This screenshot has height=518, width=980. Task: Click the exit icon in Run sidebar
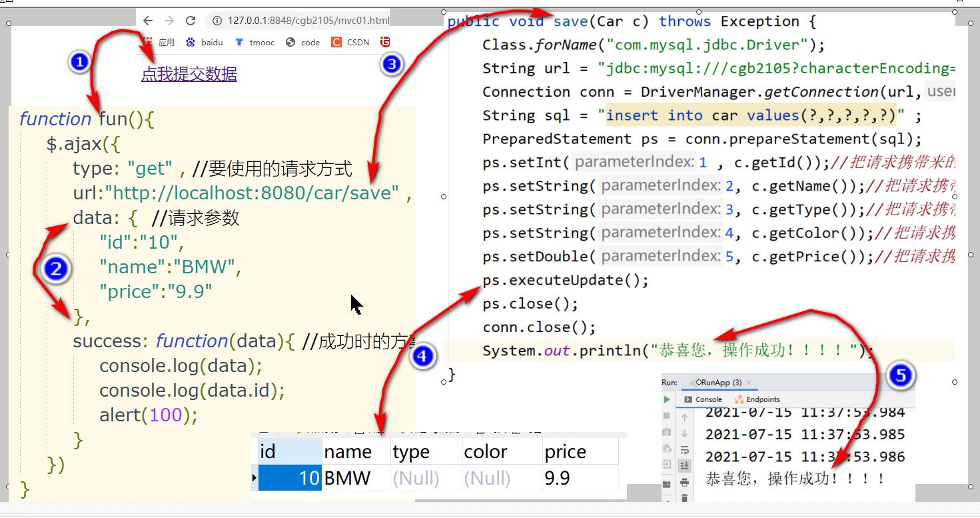[667, 465]
